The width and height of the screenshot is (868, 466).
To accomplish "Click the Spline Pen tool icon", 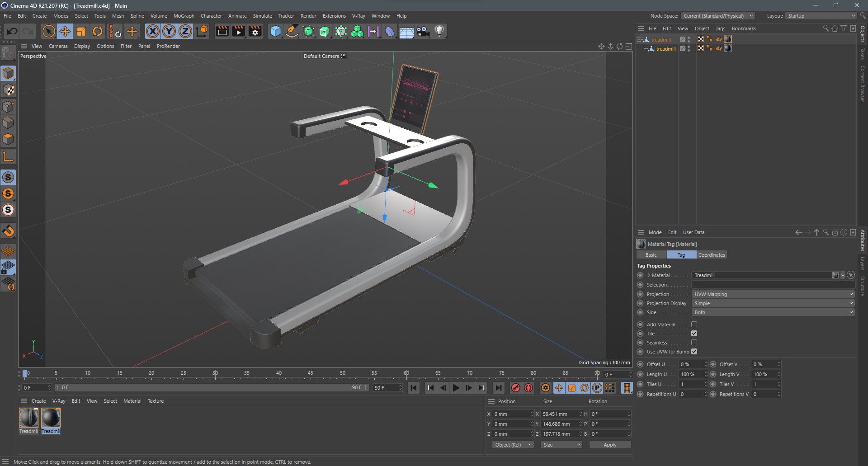I will coord(292,31).
